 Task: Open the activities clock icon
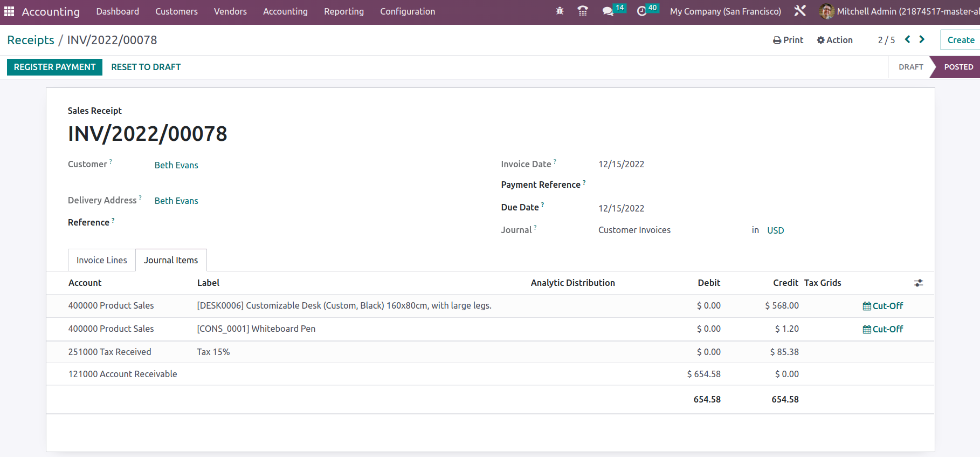(641, 11)
